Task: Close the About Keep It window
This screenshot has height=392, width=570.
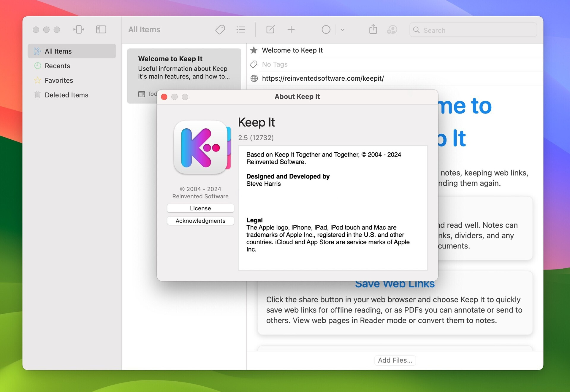Action: point(164,97)
